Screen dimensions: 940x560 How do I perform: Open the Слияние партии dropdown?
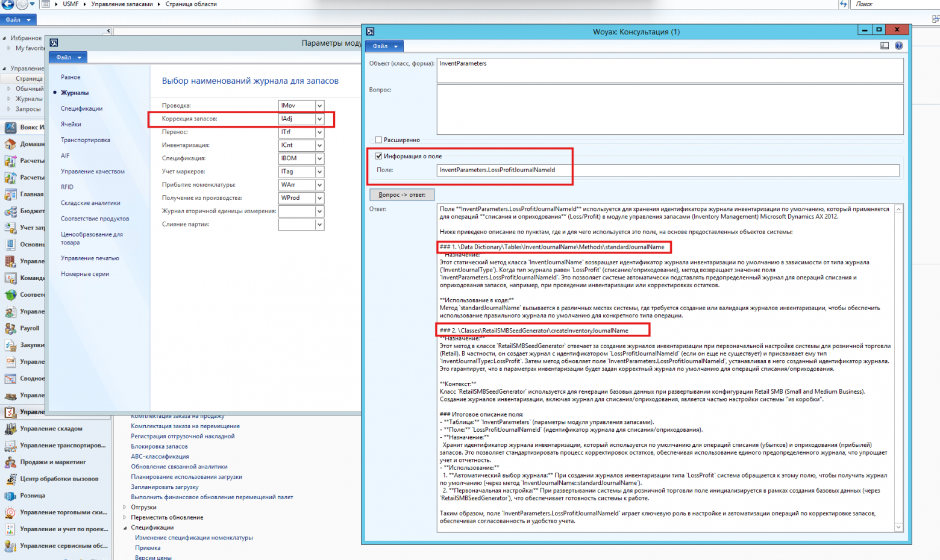319,225
